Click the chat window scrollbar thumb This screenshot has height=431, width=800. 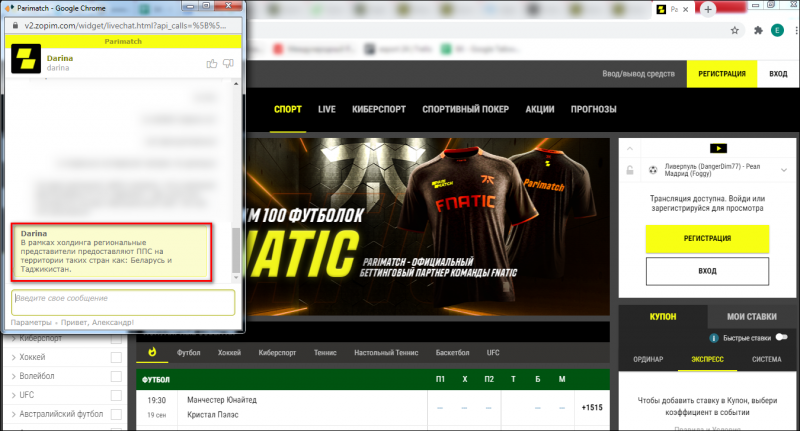(236, 250)
